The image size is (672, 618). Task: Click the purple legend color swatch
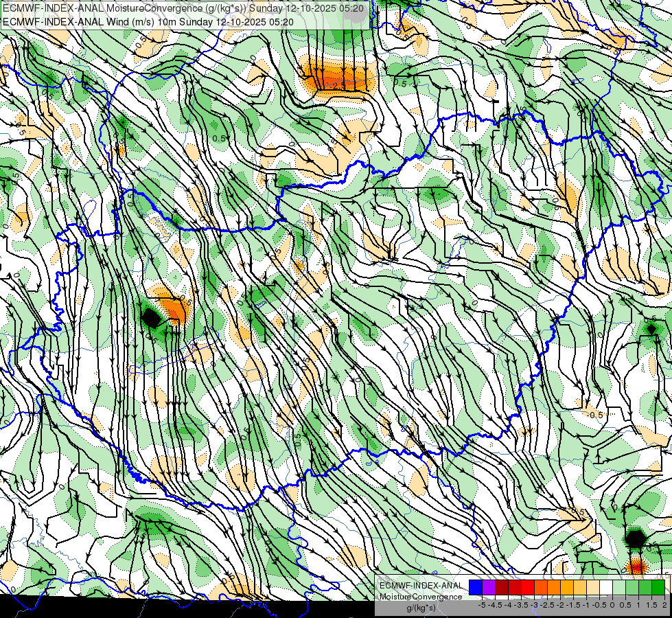489,587
